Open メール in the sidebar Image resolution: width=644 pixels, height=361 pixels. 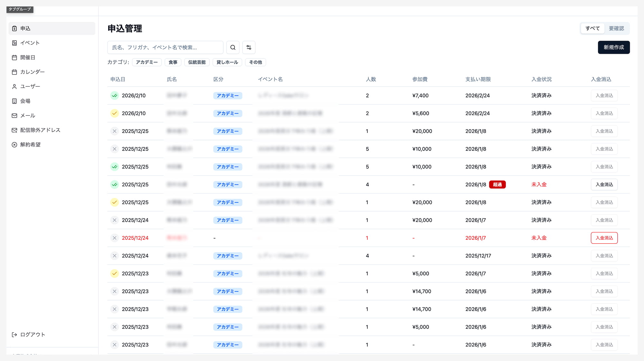27,115
